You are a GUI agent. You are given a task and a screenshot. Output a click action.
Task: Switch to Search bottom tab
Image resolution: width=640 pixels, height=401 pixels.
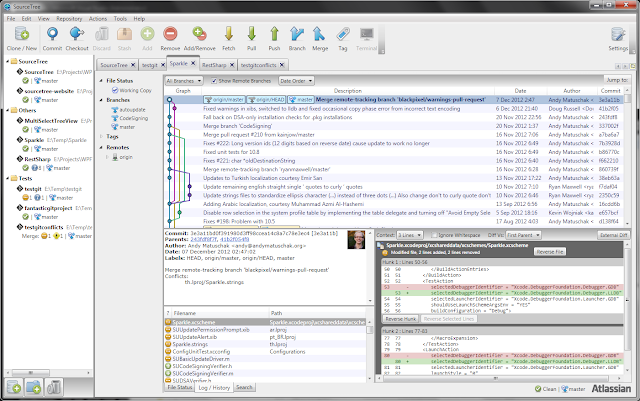pyautogui.click(x=244, y=387)
